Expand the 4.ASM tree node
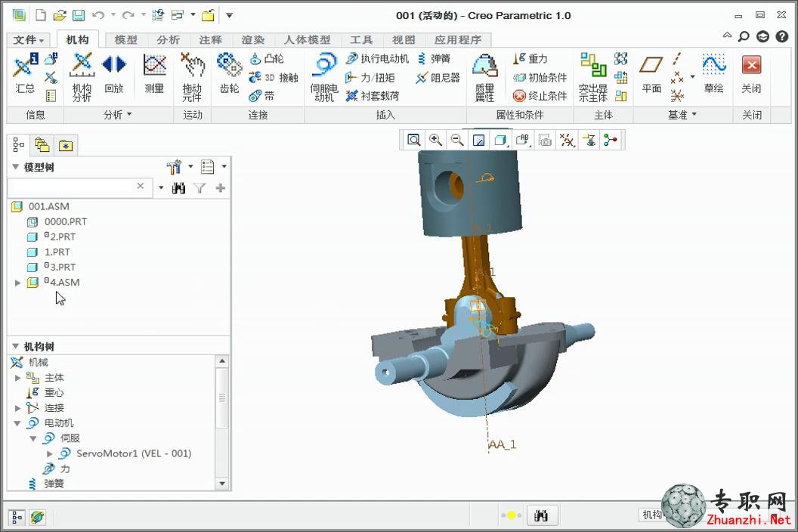Viewport: 798px width, 532px height. pyautogui.click(x=18, y=283)
